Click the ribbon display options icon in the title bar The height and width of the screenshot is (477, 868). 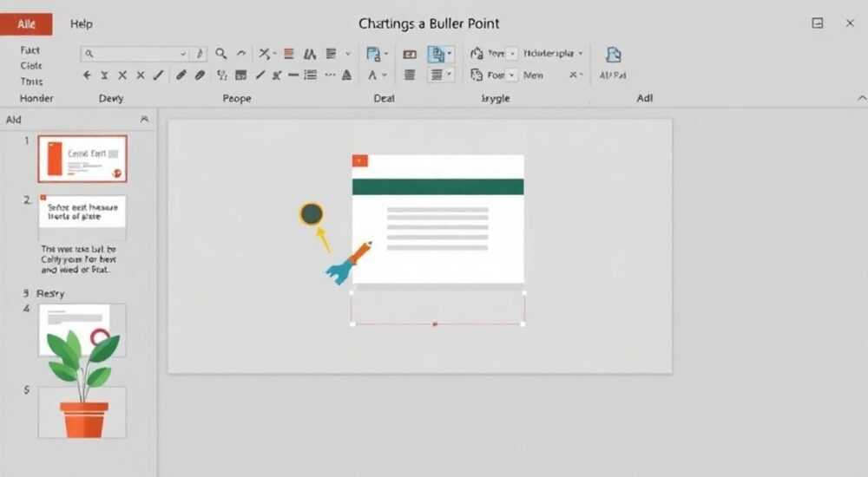(x=818, y=23)
